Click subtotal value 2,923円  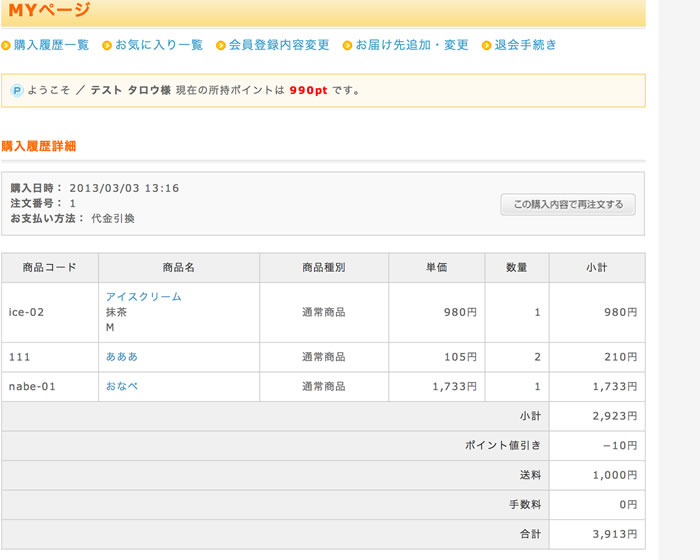(615, 416)
